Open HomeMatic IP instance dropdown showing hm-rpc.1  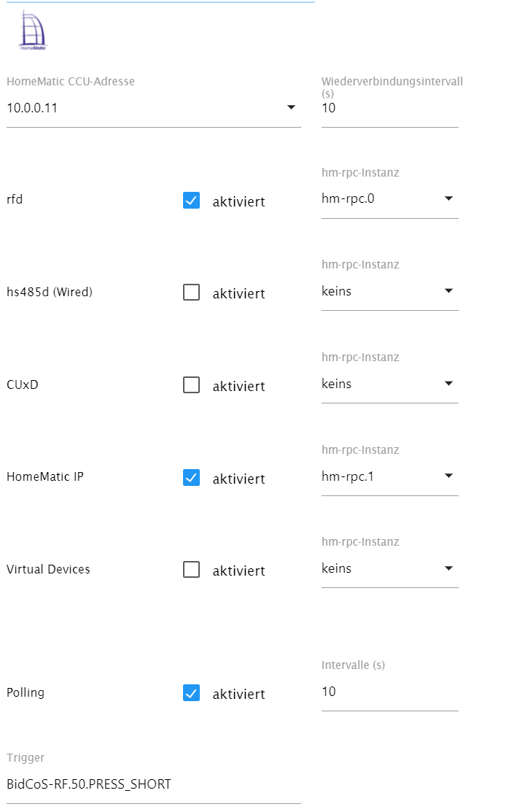(x=389, y=476)
